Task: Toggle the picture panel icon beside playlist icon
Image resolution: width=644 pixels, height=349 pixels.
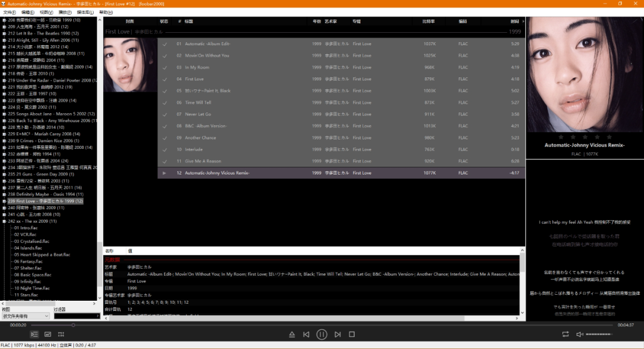Action: point(48,334)
